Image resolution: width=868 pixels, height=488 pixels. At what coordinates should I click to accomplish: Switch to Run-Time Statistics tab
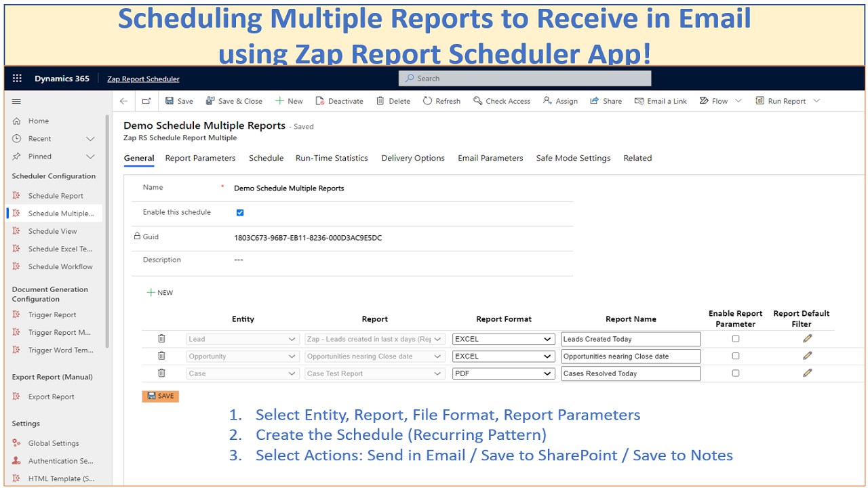[332, 158]
